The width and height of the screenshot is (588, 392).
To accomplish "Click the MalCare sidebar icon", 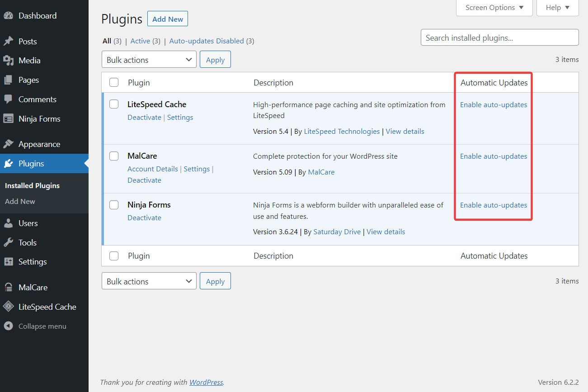I will coord(9,288).
